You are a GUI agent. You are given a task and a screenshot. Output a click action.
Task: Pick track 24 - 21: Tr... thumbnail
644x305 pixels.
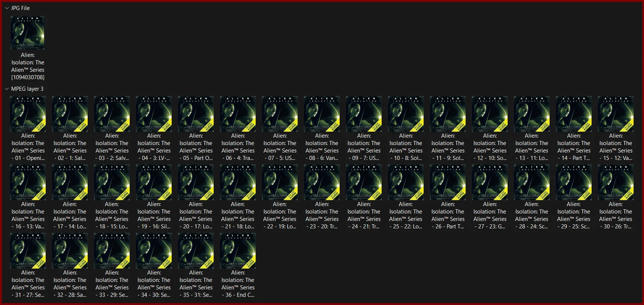pyautogui.click(x=364, y=182)
